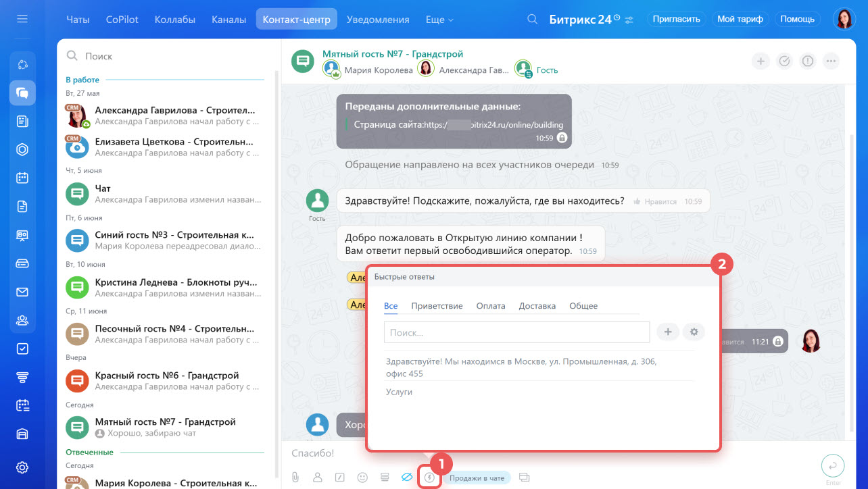This screenshot has height=489, width=868.
Task: Toggle the hidden mode crossed-eye icon
Action: point(407,478)
